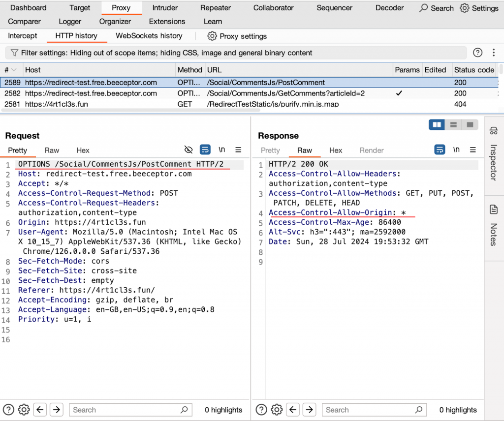Switch response layout to stacked view

click(x=454, y=124)
